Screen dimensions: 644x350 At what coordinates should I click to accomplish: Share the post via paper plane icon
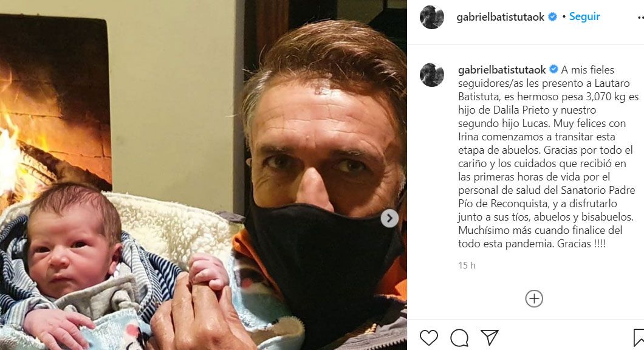(x=490, y=337)
